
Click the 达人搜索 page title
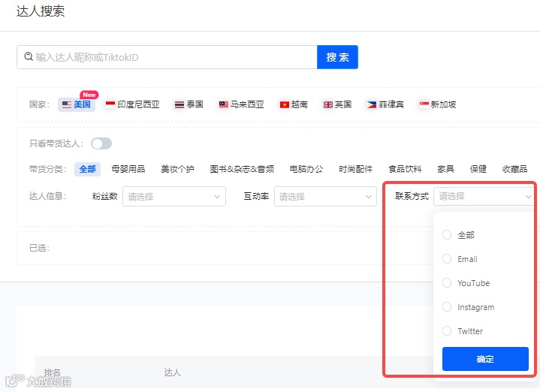point(41,11)
